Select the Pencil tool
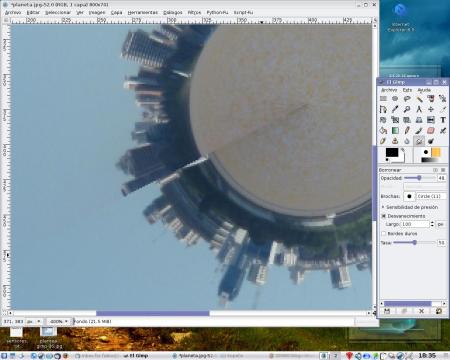The width and height of the screenshot is (450, 360). click(407, 130)
